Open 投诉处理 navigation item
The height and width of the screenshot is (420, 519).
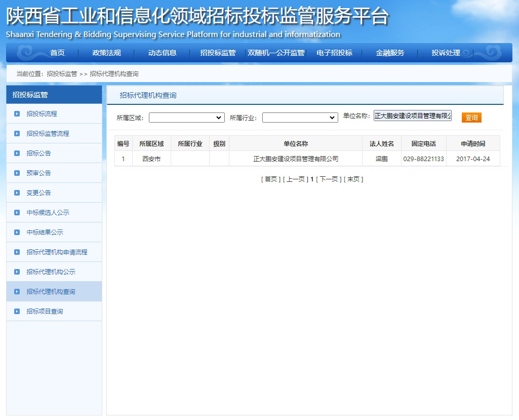coord(446,53)
